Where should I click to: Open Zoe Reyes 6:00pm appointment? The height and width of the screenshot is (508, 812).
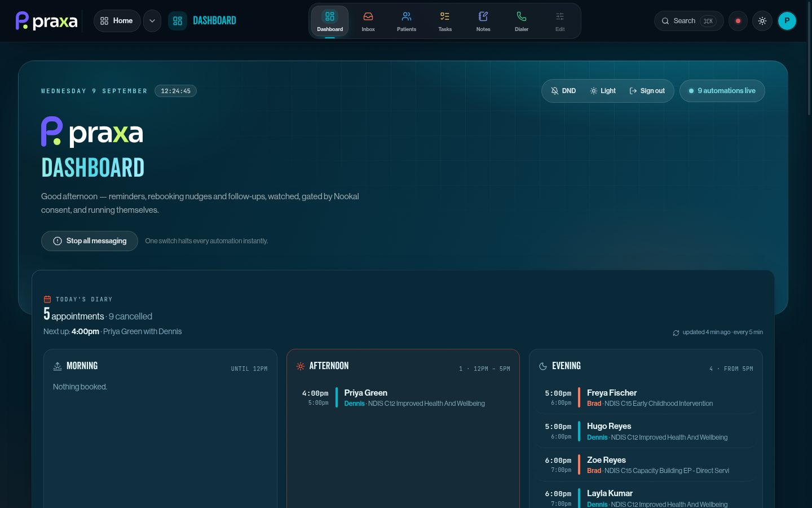point(646,465)
